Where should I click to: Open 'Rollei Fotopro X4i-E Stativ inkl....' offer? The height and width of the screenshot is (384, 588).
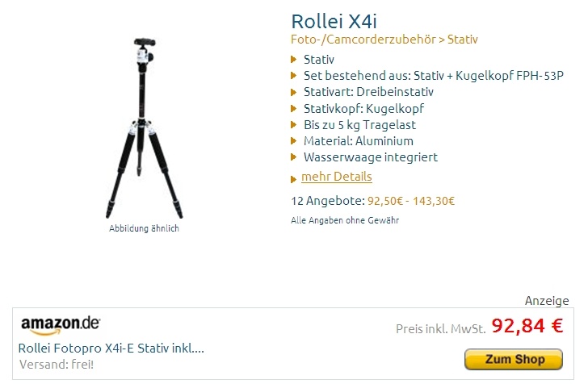pos(111,349)
